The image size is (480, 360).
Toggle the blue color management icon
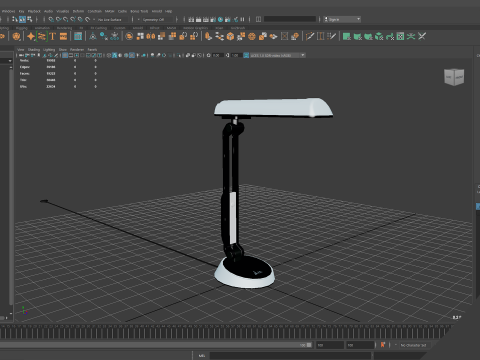coord(246,55)
